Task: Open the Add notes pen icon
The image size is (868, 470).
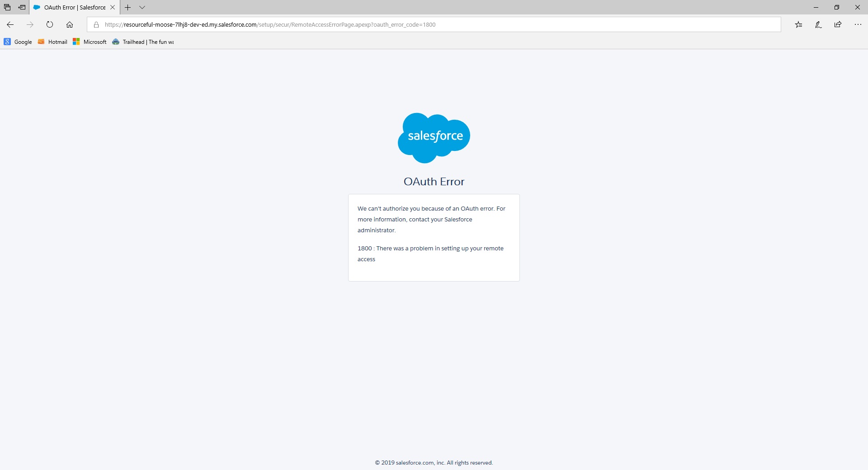Action: 818,24
